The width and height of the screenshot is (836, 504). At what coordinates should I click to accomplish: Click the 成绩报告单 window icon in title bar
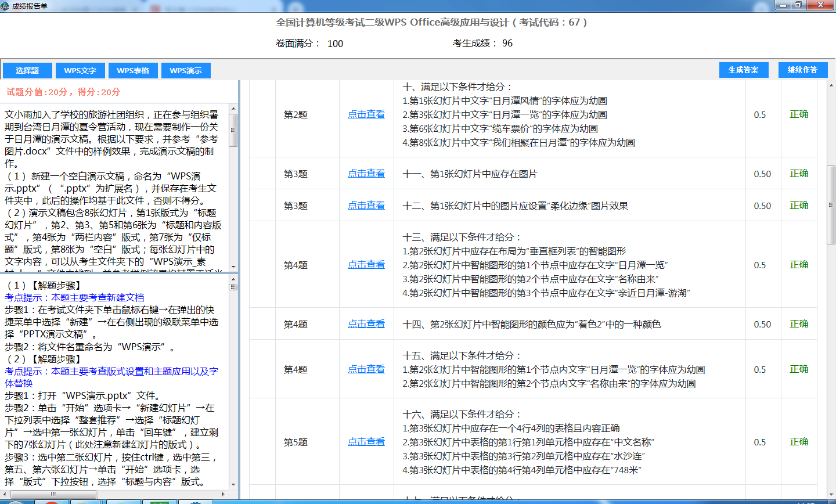pyautogui.click(x=6, y=6)
